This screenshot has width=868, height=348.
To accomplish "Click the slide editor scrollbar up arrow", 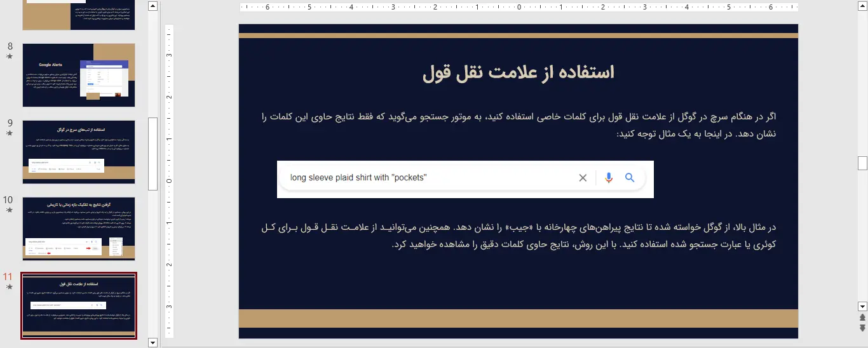I will (862, 6).
